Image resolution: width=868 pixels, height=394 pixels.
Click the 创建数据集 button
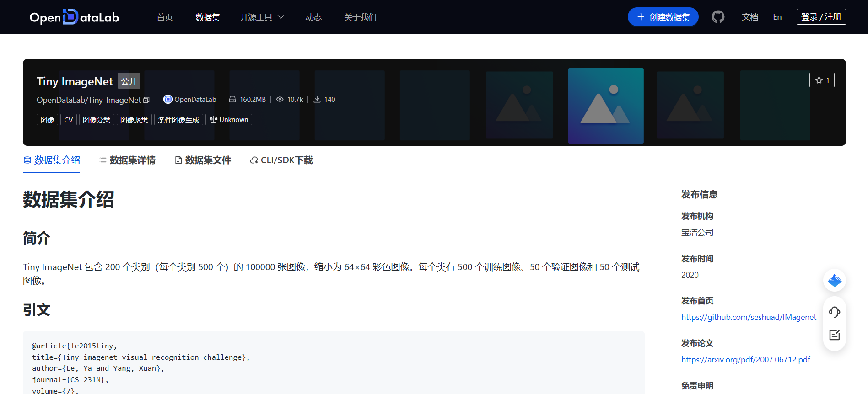(x=663, y=17)
